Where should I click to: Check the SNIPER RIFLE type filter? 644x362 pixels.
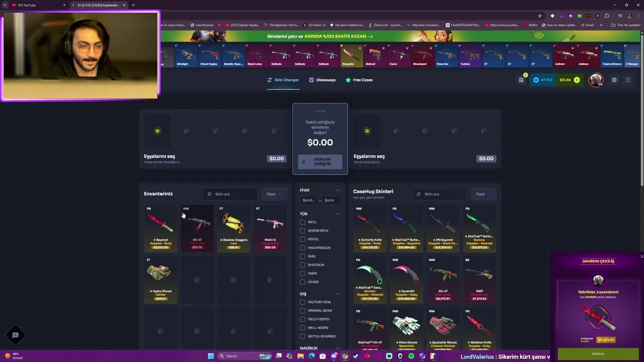[302, 230]
